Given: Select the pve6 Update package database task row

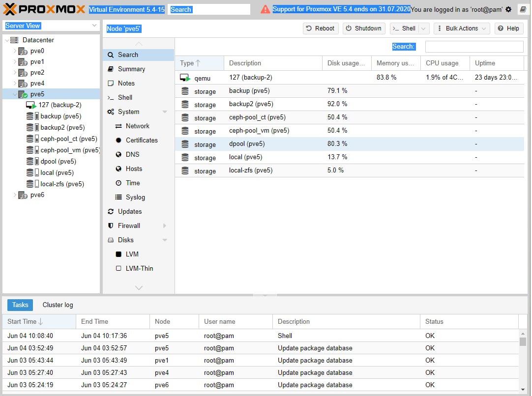Looking at the screenshot, I should 261,385.
